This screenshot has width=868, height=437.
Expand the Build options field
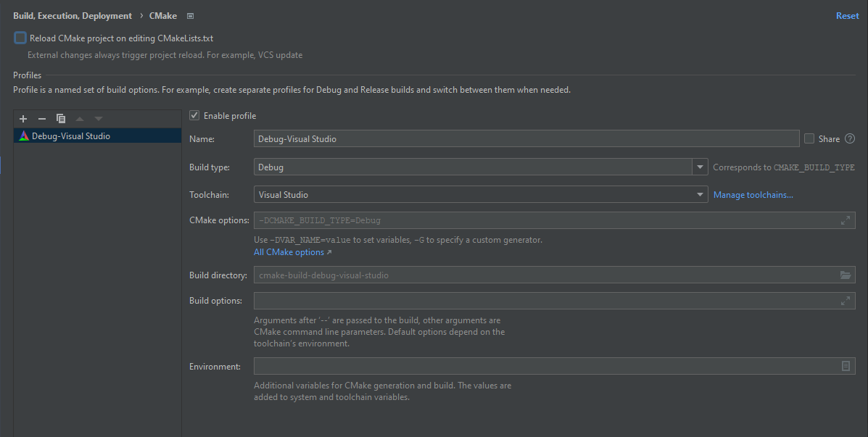(x=845, y=301)
